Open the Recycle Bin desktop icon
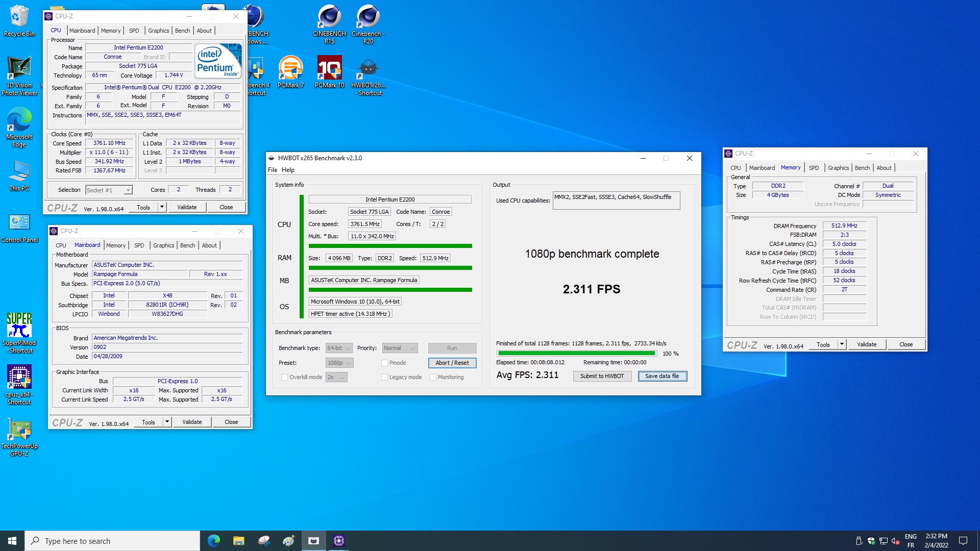 tap(19, 21)
